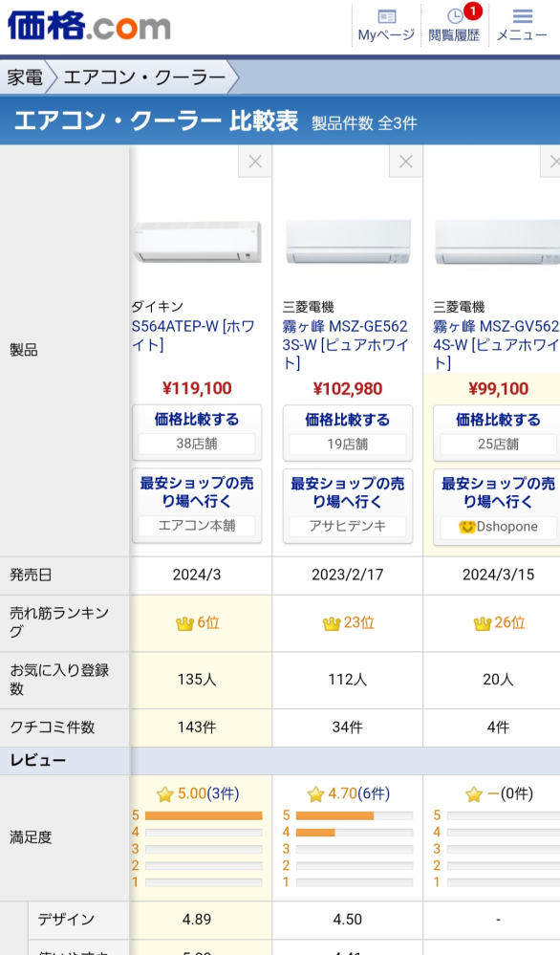Click the 価格.com logo
The width and height of the screenshot is (560, 955).
[89, 26]
